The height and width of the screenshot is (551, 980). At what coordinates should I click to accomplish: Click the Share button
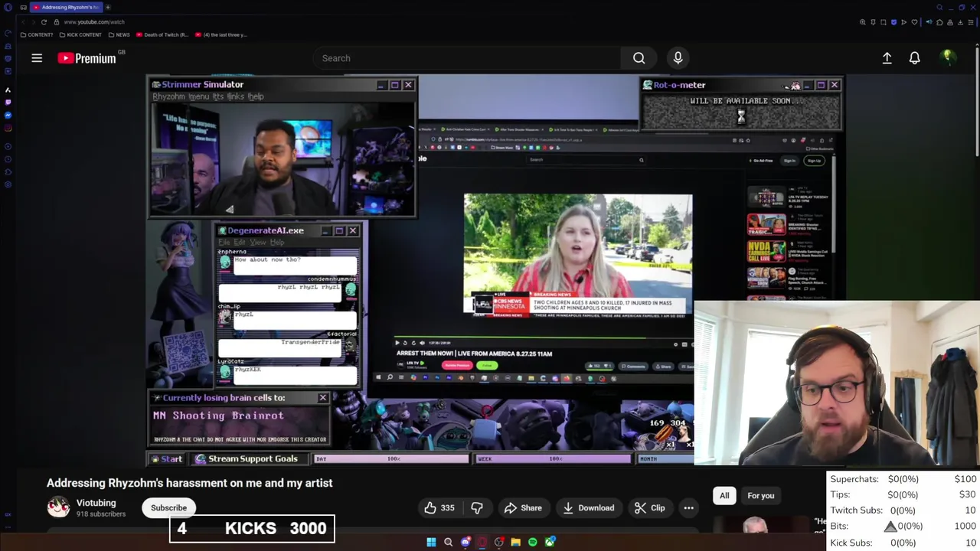pyautogui.click(x=523, y=507)
